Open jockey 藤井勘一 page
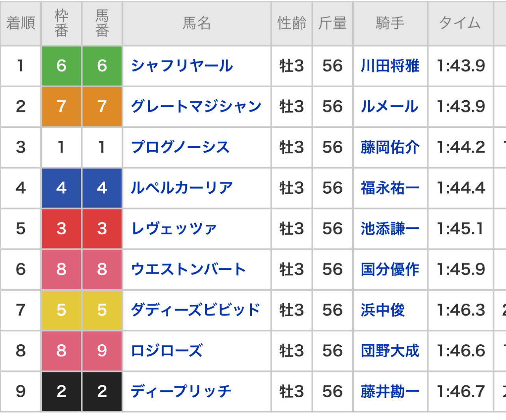 coord(390,391)
